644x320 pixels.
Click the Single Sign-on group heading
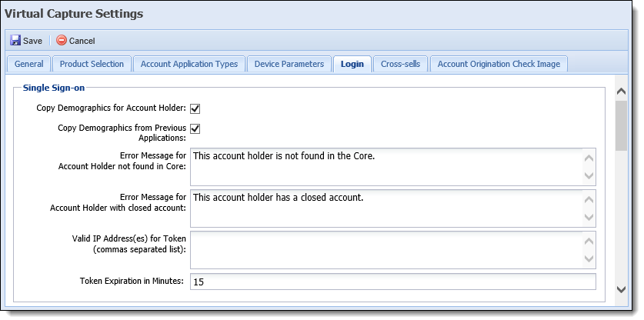pos(53,87)
